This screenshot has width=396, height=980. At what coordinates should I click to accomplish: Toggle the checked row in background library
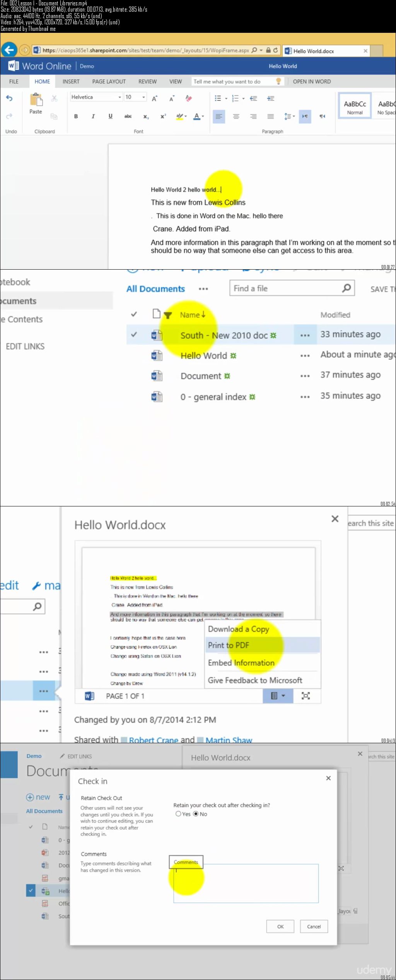(x=31, y=891)
